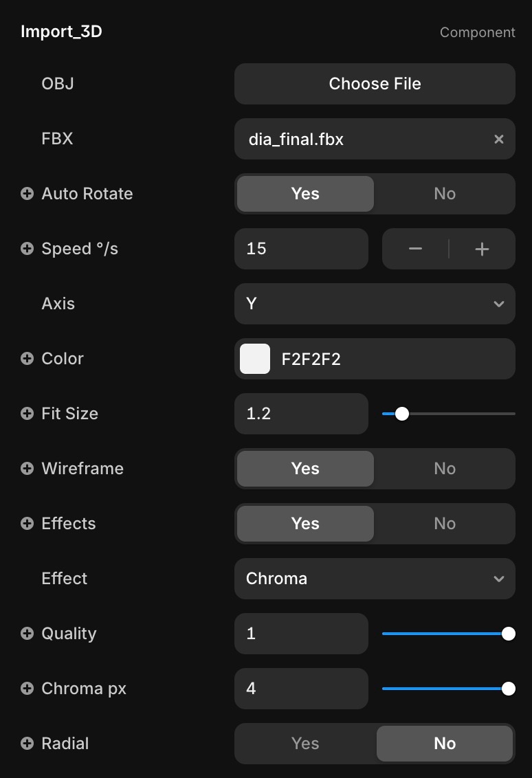Enable Radial by choosing Yes
Screen dimensions: 532x778
click(x=305, y=744)
